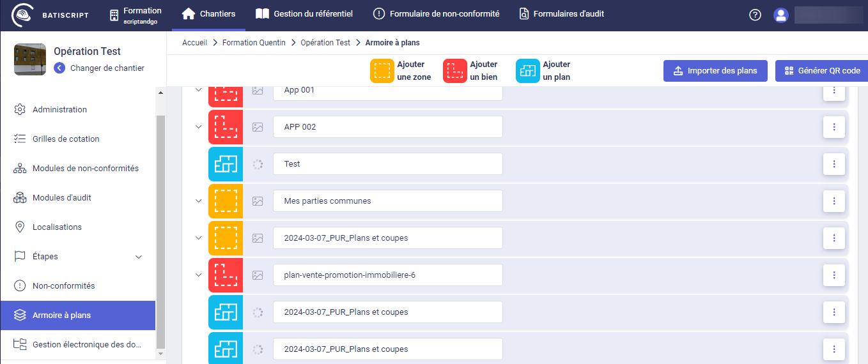Click the image icon beside Mes parties communes
The width and height of the screenshot is (868, 364).
pyautogui.click(x=258, y=201)
